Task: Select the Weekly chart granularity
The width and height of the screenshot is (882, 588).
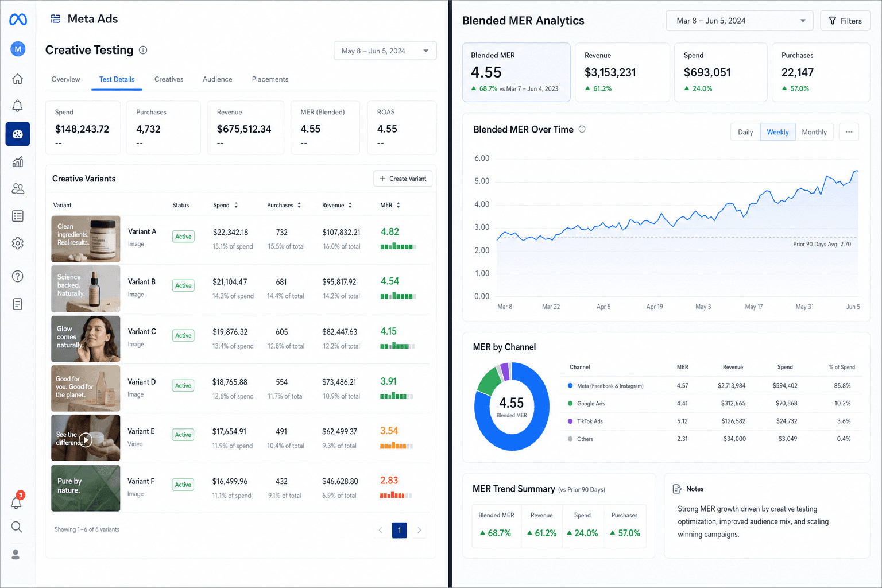Action: pos(777,132)
